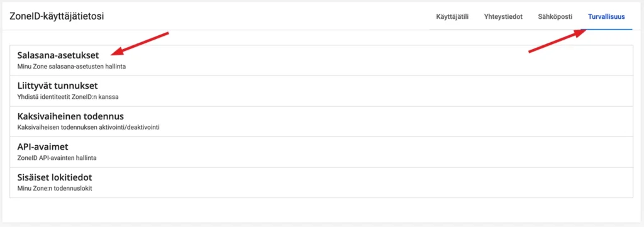Switch to the Käyttäjätili tab

452,17
